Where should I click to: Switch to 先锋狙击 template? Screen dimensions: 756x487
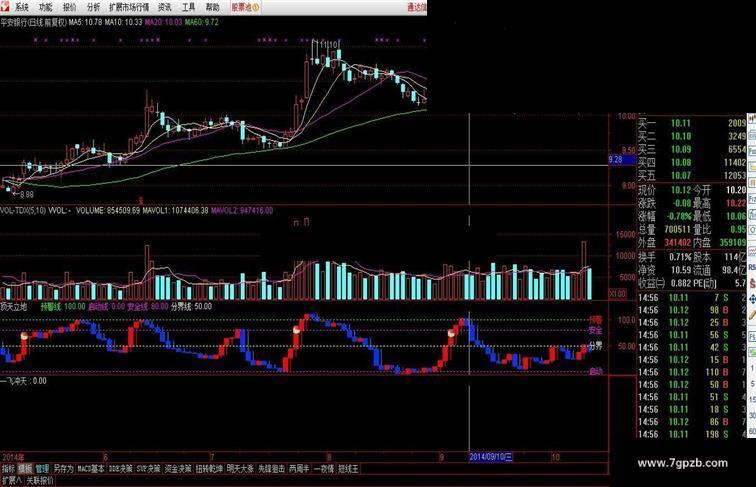(x=271, y=468)
